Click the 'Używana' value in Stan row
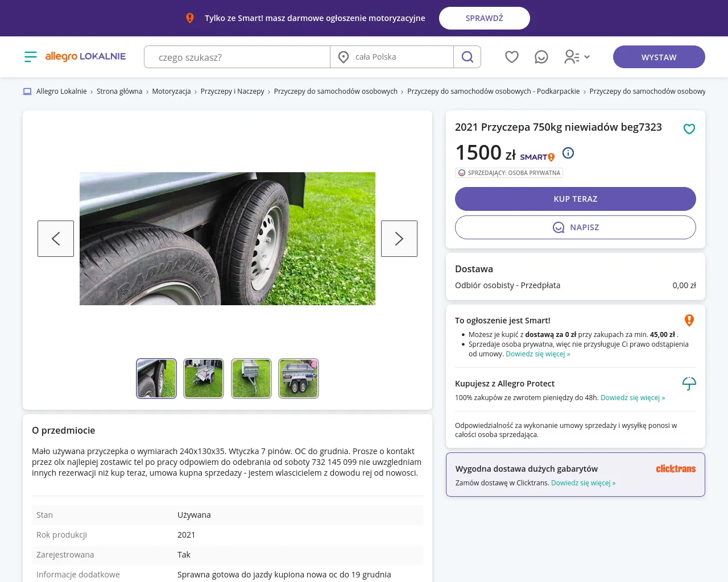This screenshot has height=582, width=728. click(x=194, y=515)
